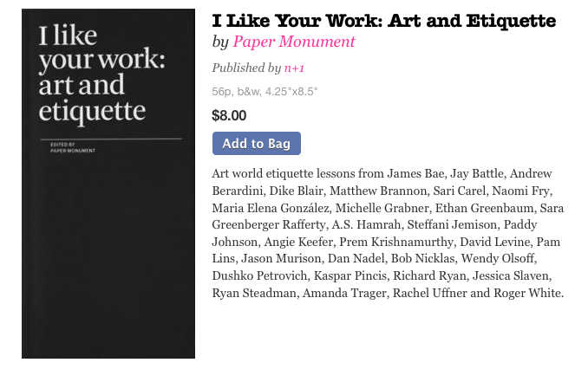Image resolution: width=588 pixels, height=369 pixels.
Task: Click the name Wendy Olsoff
Action: [497, 258]
